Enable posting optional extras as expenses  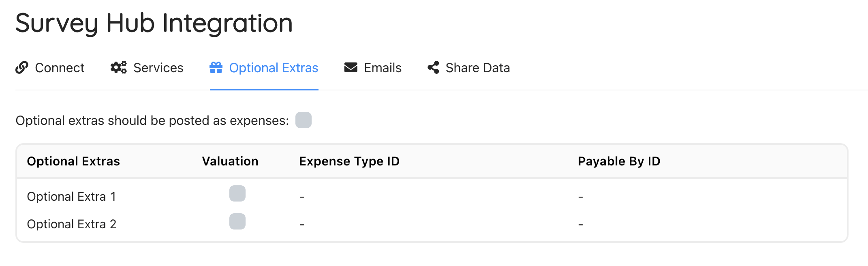coord(304,120)
